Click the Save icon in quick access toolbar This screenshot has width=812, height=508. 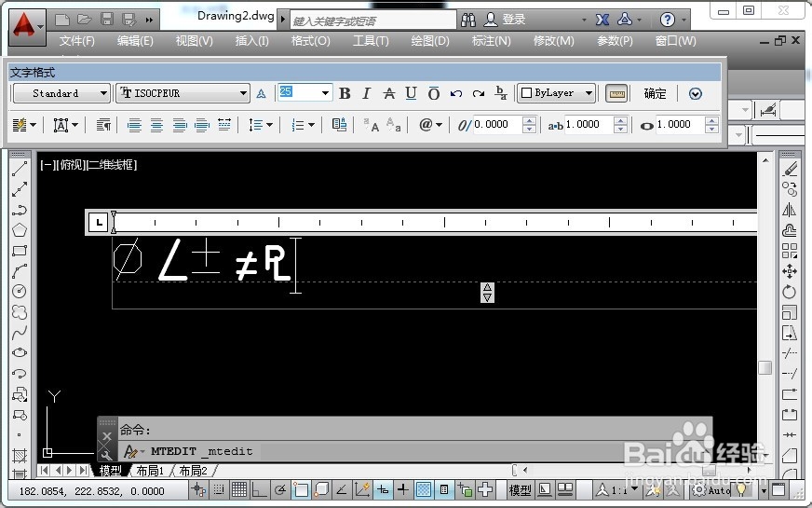pos(107,20)
